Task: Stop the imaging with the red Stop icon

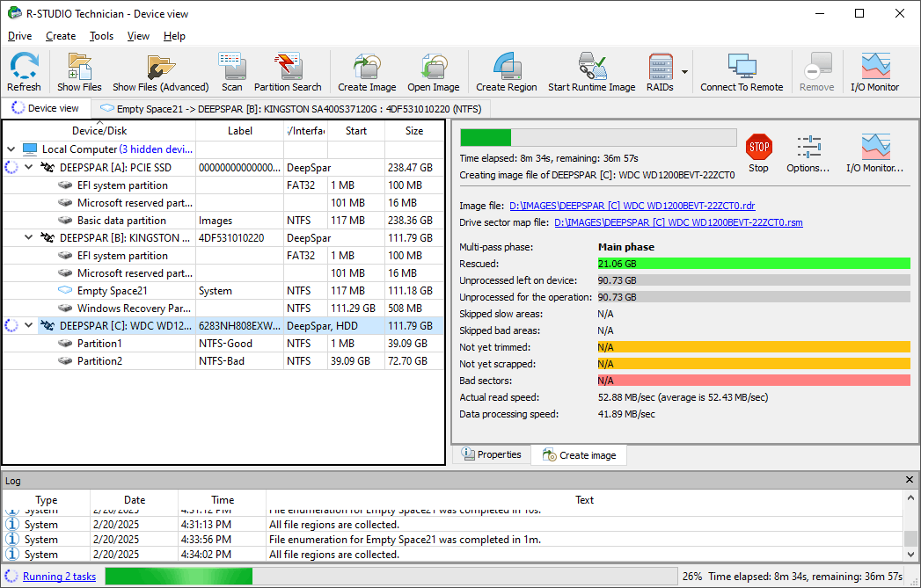Action: pos(758,147)
